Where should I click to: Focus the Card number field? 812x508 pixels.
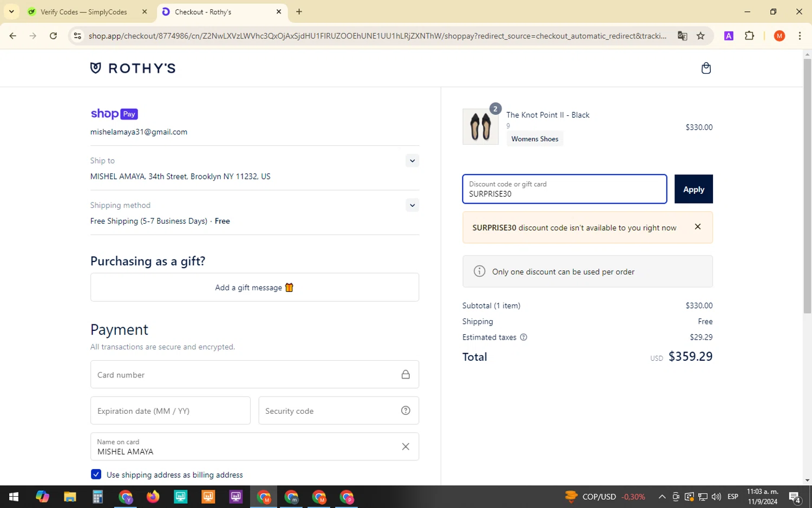coord(254,374)
